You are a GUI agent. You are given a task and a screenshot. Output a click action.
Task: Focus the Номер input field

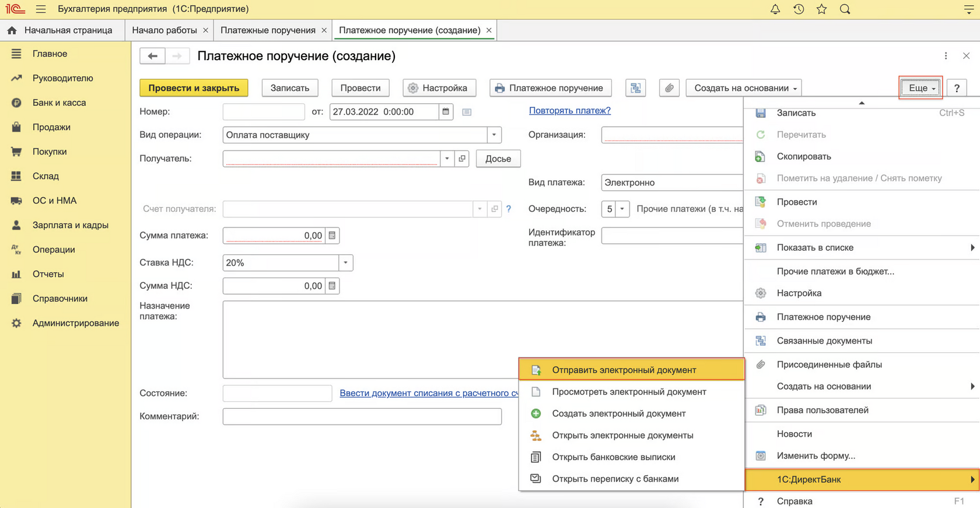pyautogui.click(x=264, y=111)
